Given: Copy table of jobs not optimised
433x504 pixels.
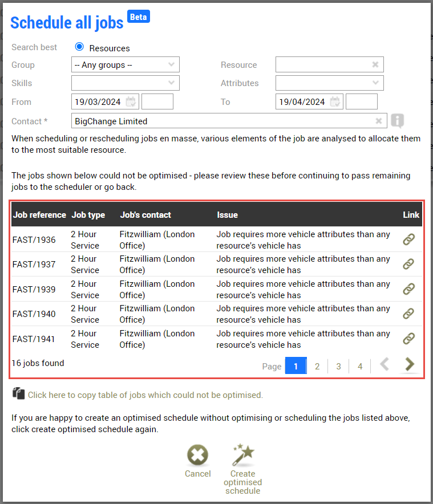Looking at the screenshot, I should click(x=145, y=395).
